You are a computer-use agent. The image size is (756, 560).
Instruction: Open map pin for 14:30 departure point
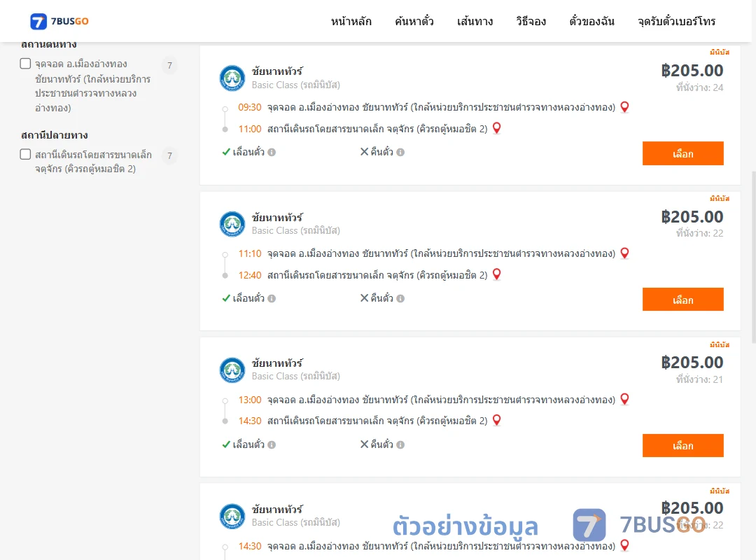[x=624, y=545]
